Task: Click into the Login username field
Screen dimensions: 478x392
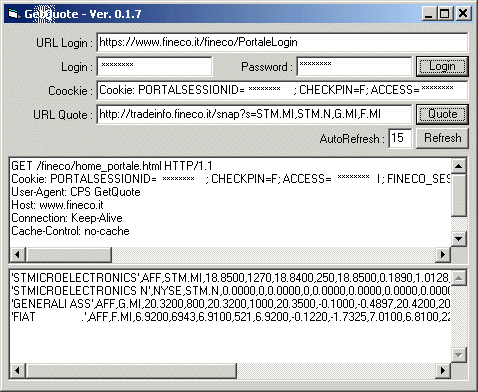Action: [154, 66]
